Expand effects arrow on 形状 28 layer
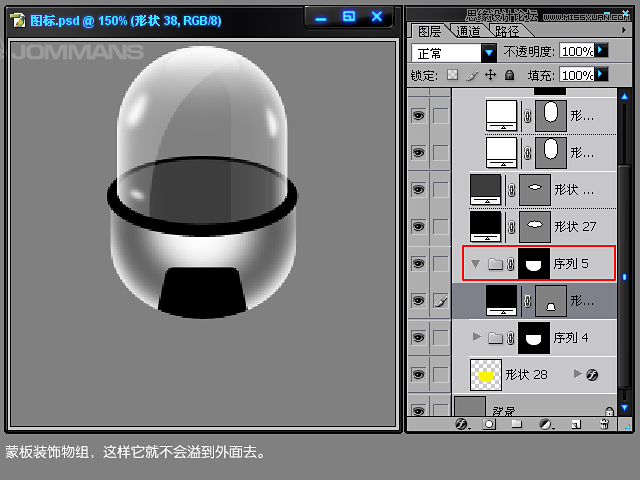 tap(577, 373)
